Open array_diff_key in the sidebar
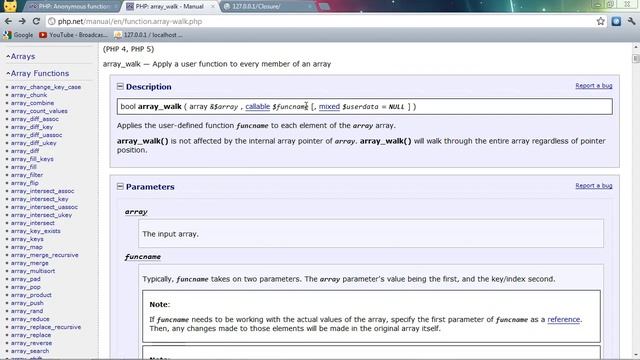640x360 pixels. point(32,127)
